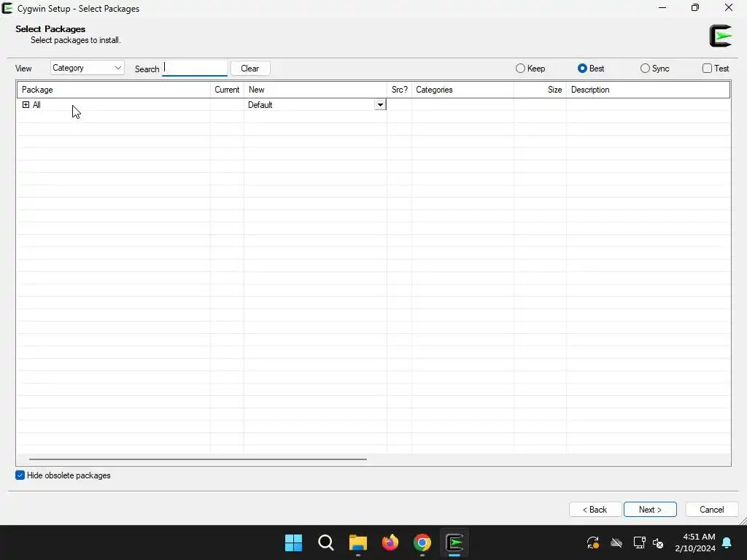Click the Size column header
This screenshot has height=560, width=747.
point(540,90)
